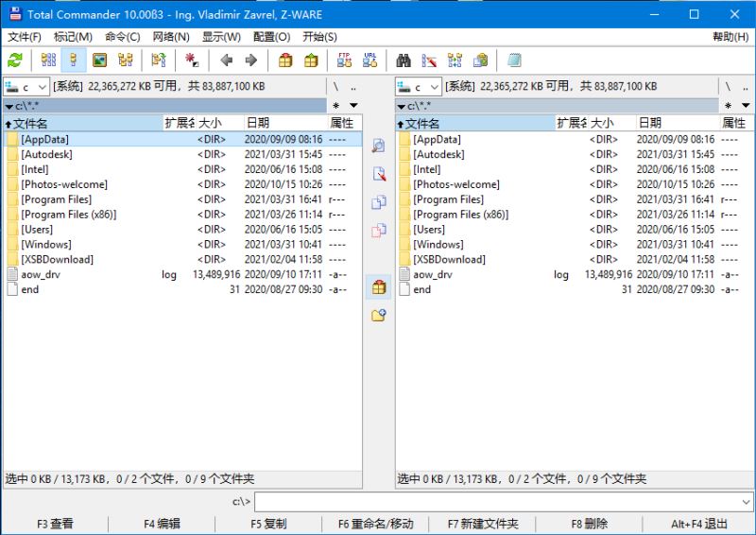This screenshot has width=756, height=535.
Task: Select [XSBDownload] folder in left panel
Action: [x=182, y=260]
